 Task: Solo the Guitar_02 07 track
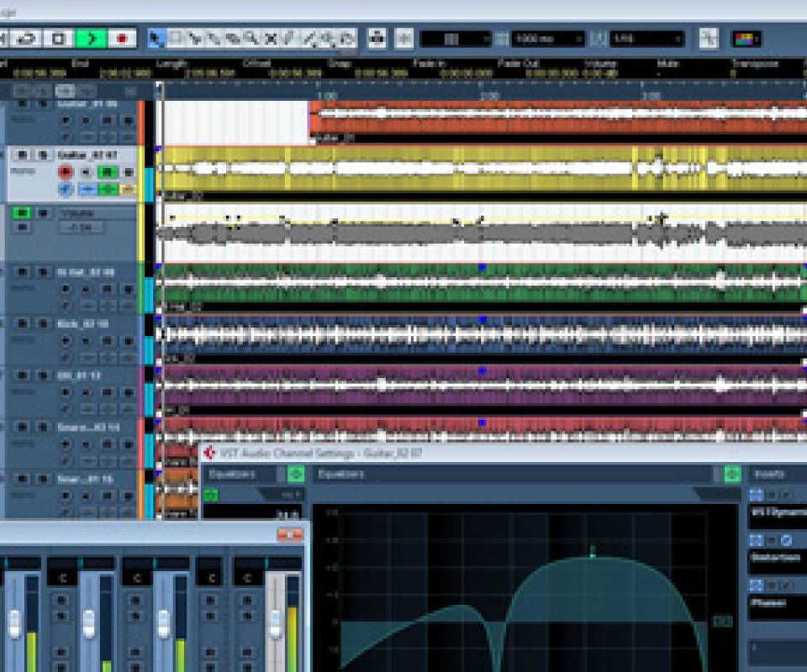tap(43, 155)
